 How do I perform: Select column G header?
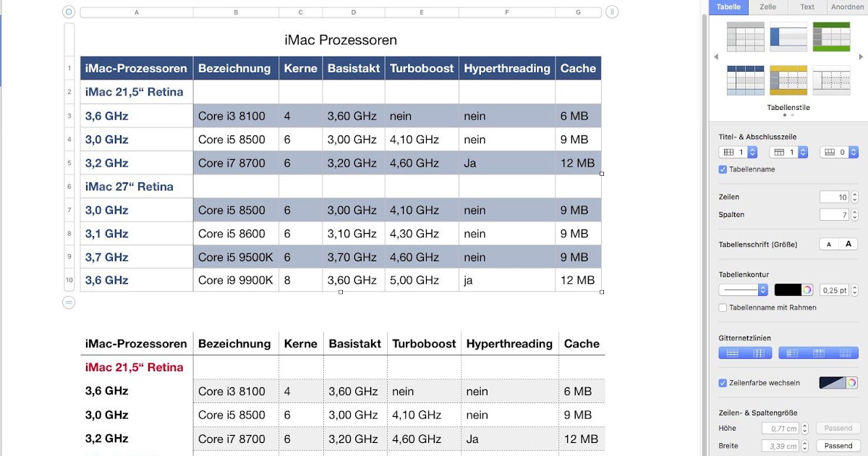coord(578,12)
